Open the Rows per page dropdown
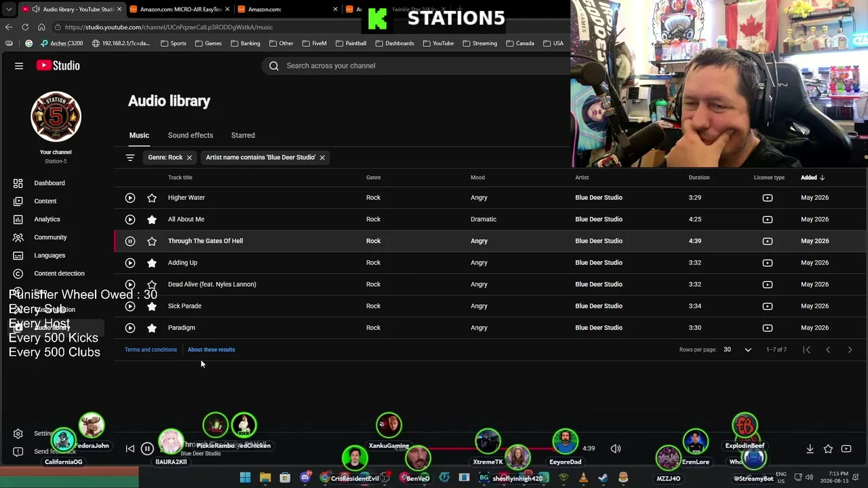 [x=736, y=350]
